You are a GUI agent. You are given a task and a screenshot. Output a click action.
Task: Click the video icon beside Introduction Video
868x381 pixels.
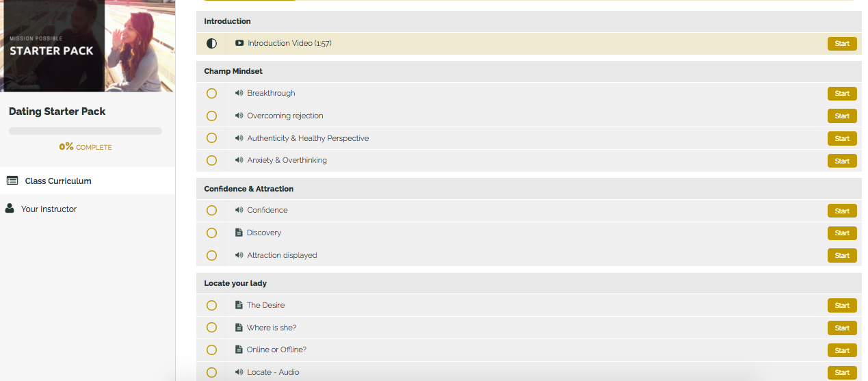[x=239, y=43]
